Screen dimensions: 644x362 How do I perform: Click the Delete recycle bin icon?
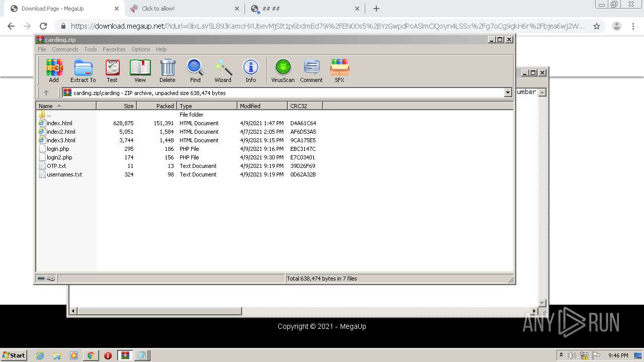tap(168, 70)
